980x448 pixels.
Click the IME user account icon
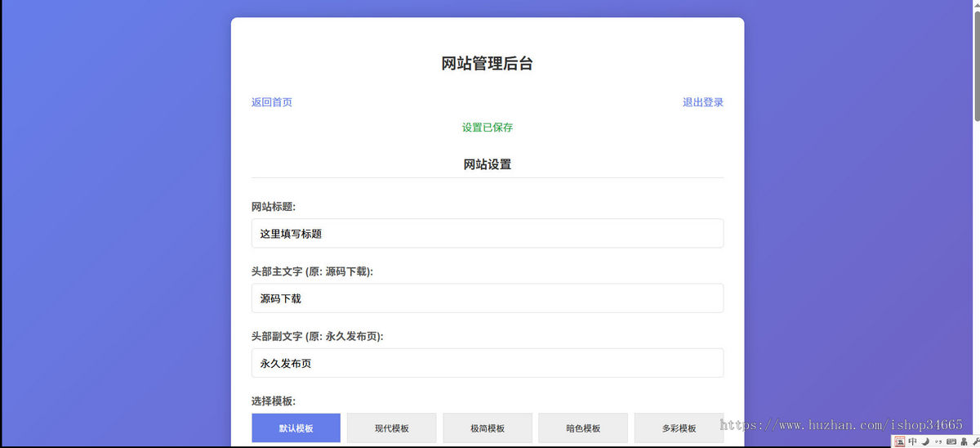tap(964, 441)
